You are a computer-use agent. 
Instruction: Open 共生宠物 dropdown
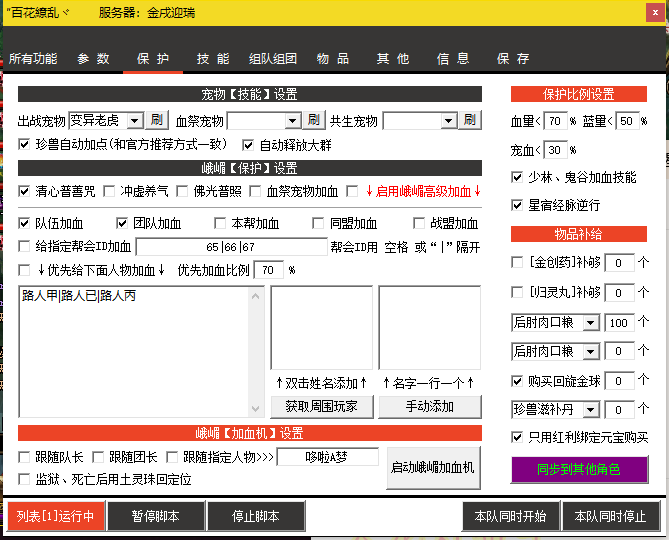(x=449, y=121)
